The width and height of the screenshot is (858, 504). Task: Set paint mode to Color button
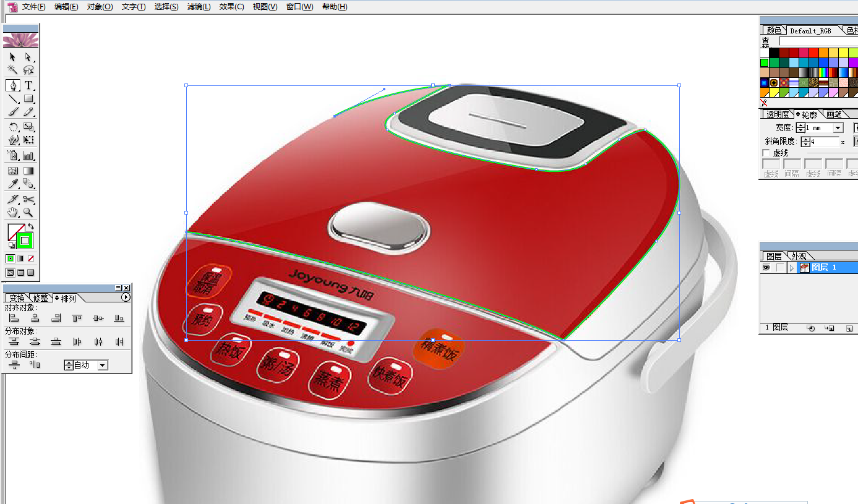(x=11, y=258)
